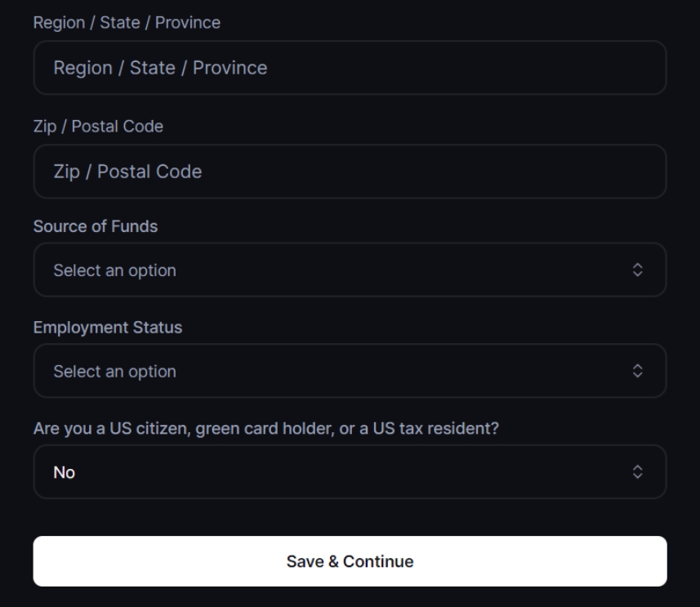Click the 'Zip / Postal Code' field label

98,127
